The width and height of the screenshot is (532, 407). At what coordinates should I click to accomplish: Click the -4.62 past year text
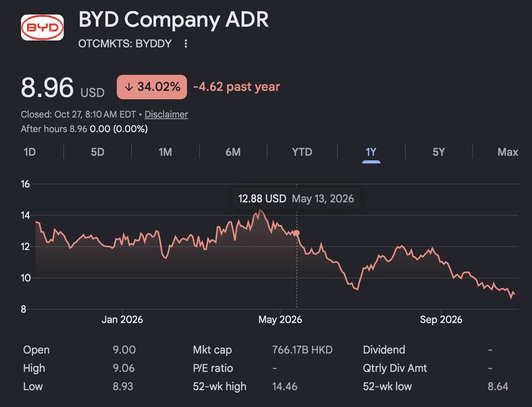click(x=236, y=87)
